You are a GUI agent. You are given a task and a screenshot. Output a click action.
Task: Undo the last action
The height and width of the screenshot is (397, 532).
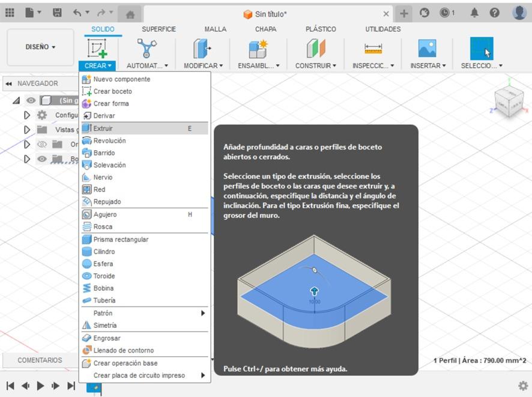(x=77, y=13)
